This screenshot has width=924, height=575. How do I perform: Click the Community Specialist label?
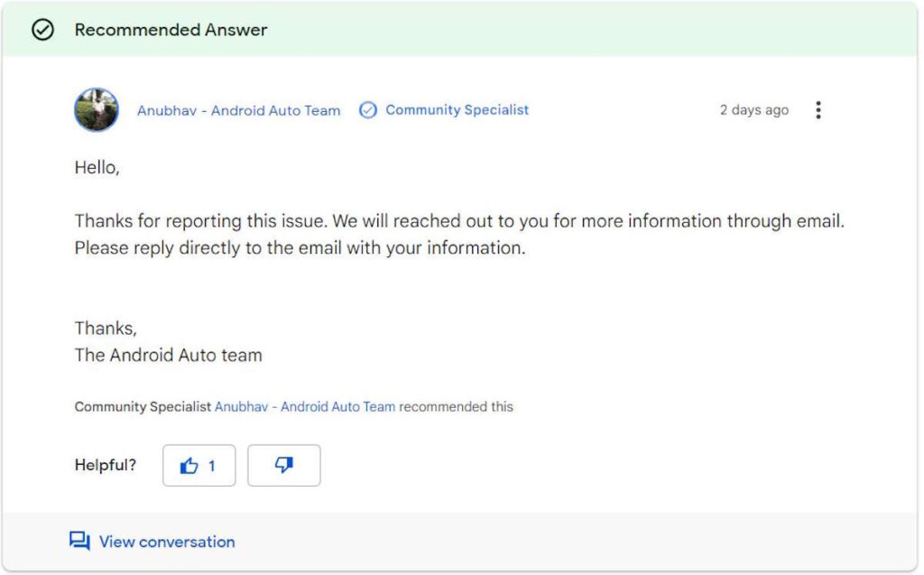point(457,110)
